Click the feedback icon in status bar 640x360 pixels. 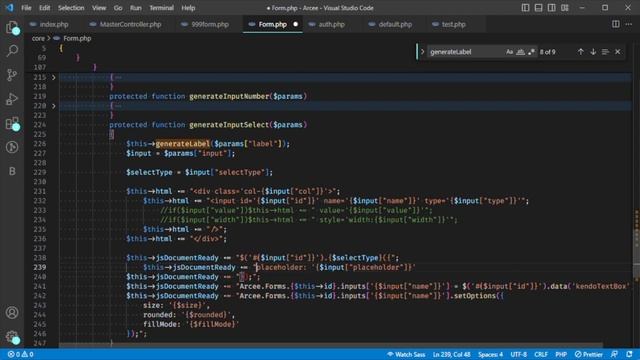click(x=614, y=354)
